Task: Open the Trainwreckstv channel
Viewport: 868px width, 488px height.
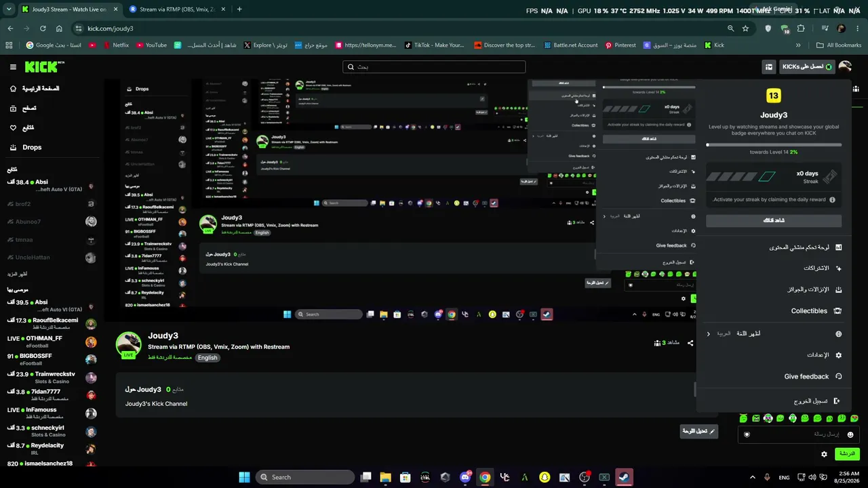Action: click(x=51, y=378)
